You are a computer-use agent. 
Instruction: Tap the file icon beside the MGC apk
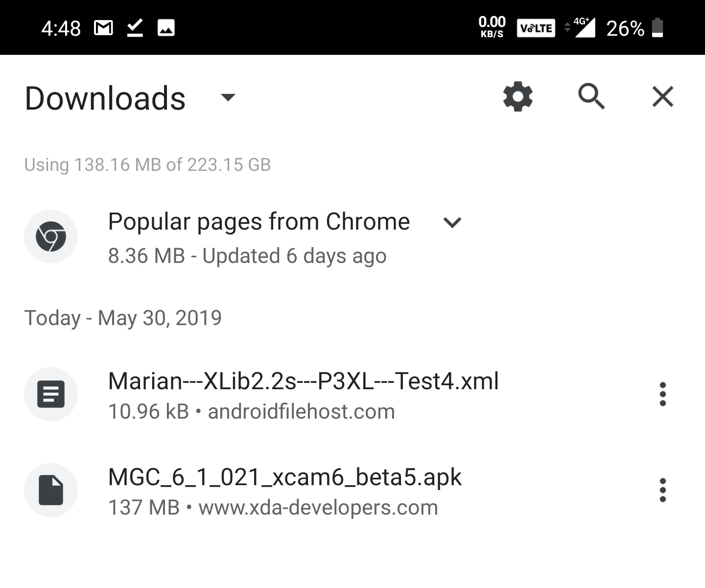[51, 490]
